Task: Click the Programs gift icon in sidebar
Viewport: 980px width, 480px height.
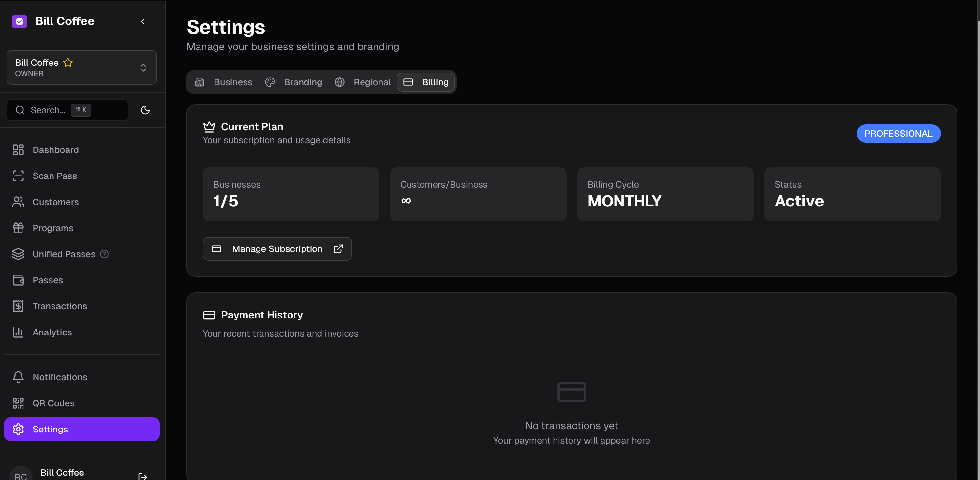Action: click(x=18, y=228)
